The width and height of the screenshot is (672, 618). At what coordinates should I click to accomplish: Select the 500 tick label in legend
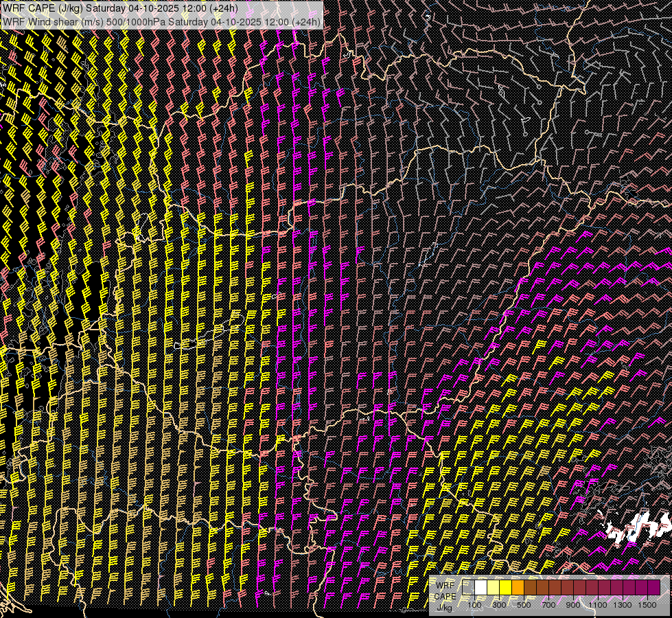[x=524, y=605]
